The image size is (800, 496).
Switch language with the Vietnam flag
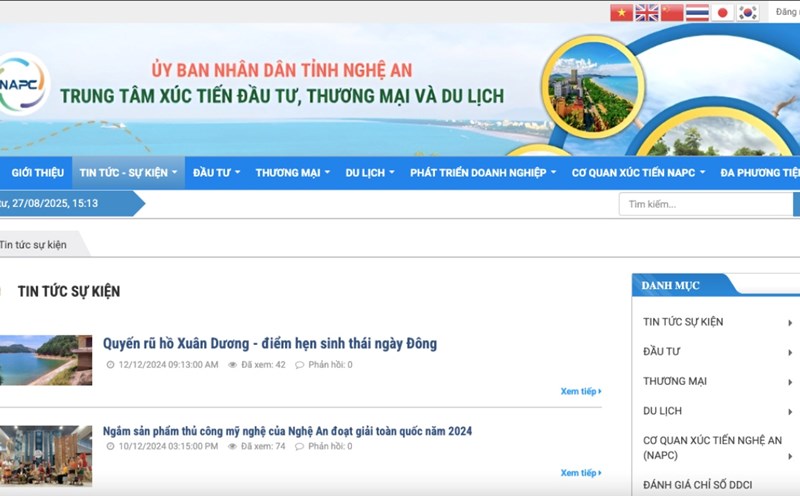(x=621, y=13)
